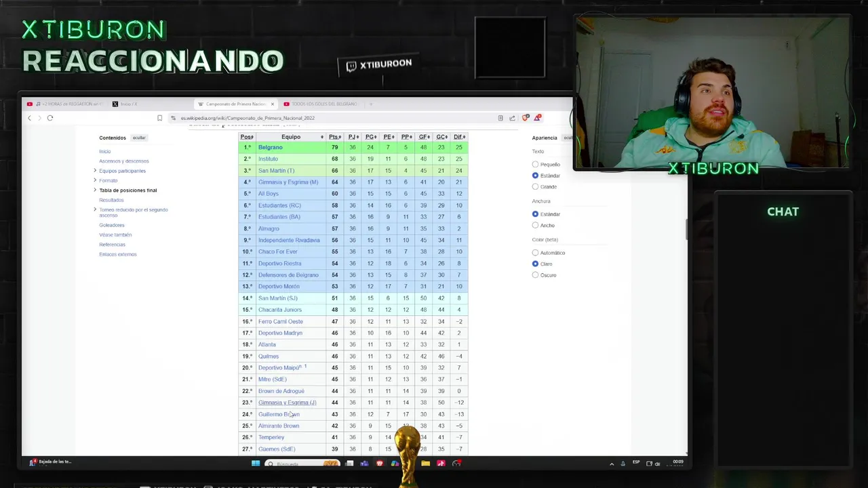Go to Referencias section link
The image size is (868, 488).
[112, 245]
